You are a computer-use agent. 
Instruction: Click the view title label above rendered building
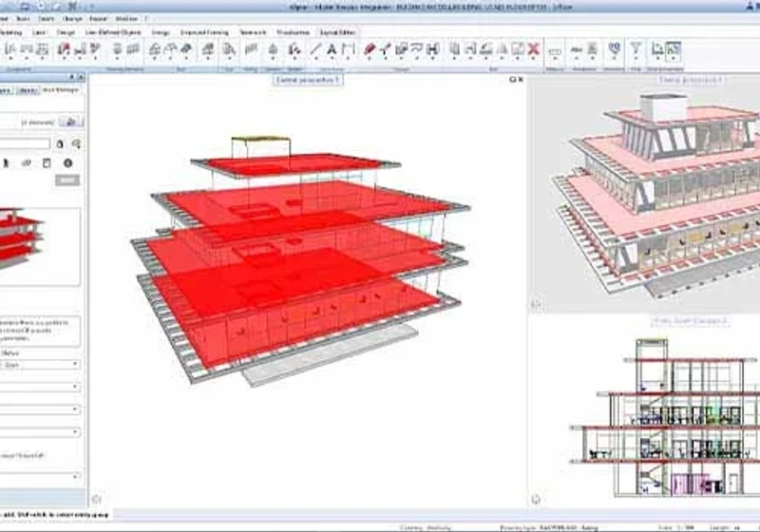point(691,80)
